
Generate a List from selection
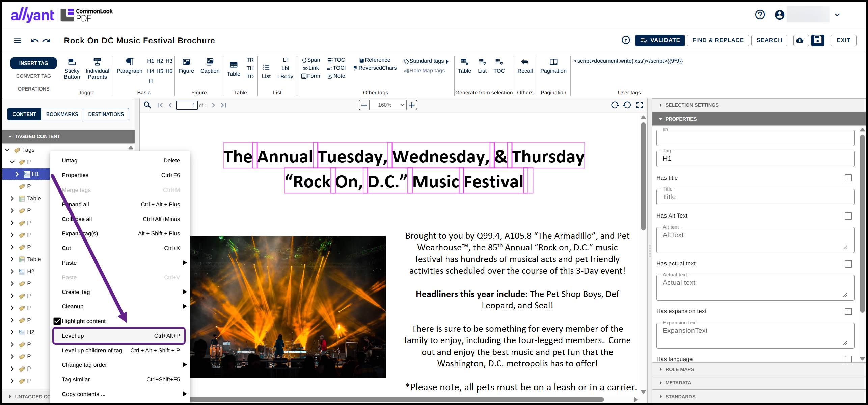(482, 66)
